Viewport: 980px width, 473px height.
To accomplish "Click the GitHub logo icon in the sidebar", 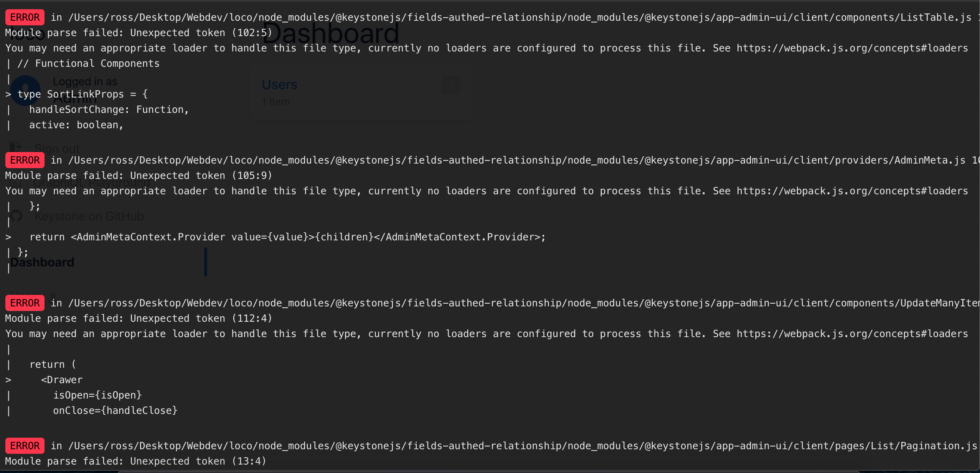I will (16, 216).
